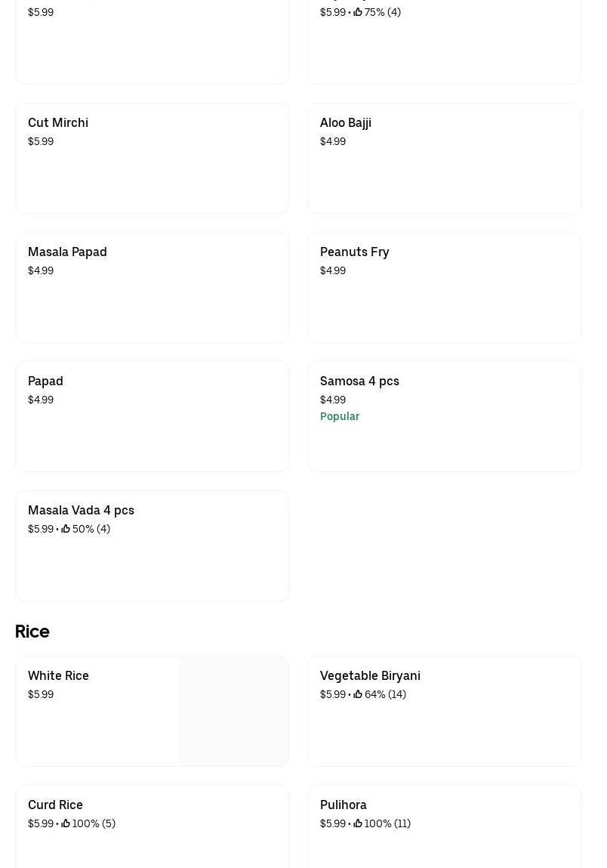The height and width of the screenshot is (868, 607).
Task: Click the Rice section heading
Action: point(32,632)
